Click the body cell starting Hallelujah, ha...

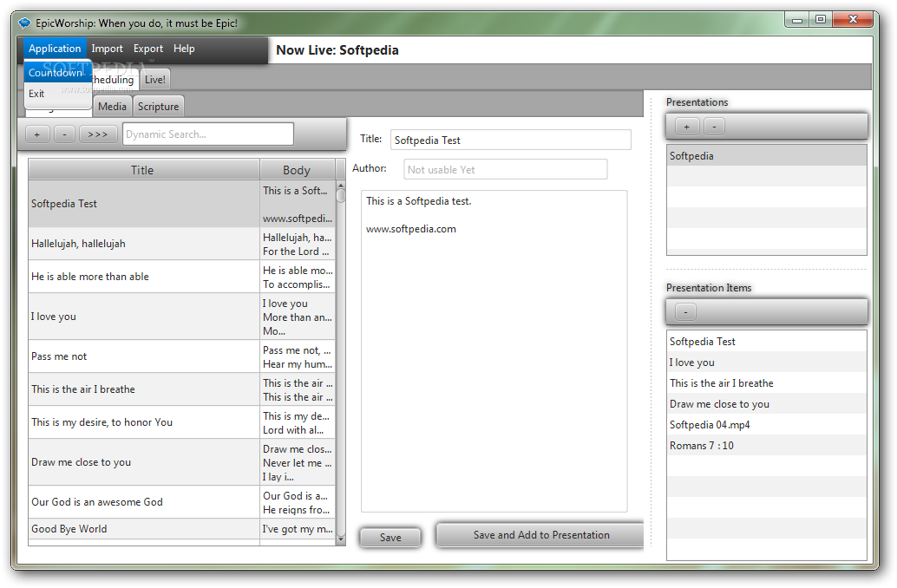point(298,245)
